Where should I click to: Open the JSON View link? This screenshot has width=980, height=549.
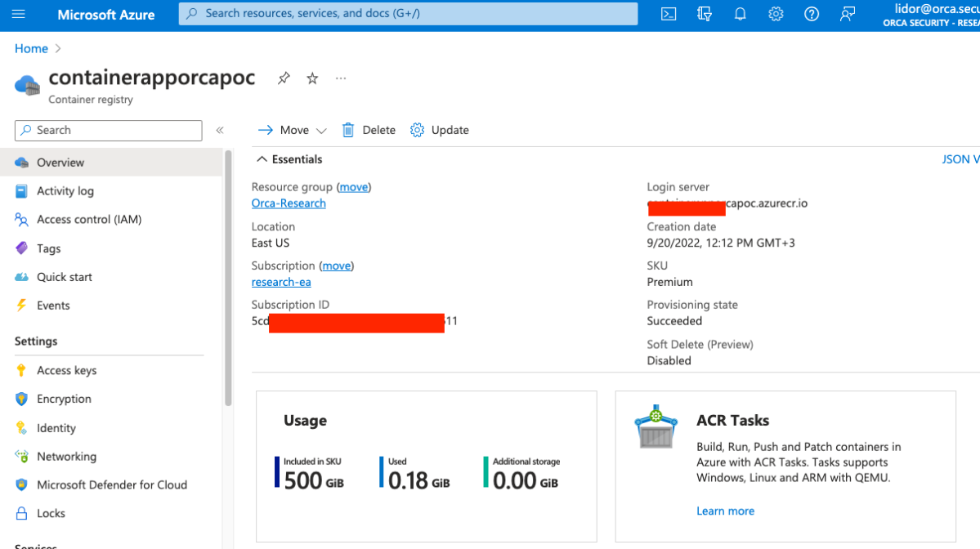click(x=960, y=159)
